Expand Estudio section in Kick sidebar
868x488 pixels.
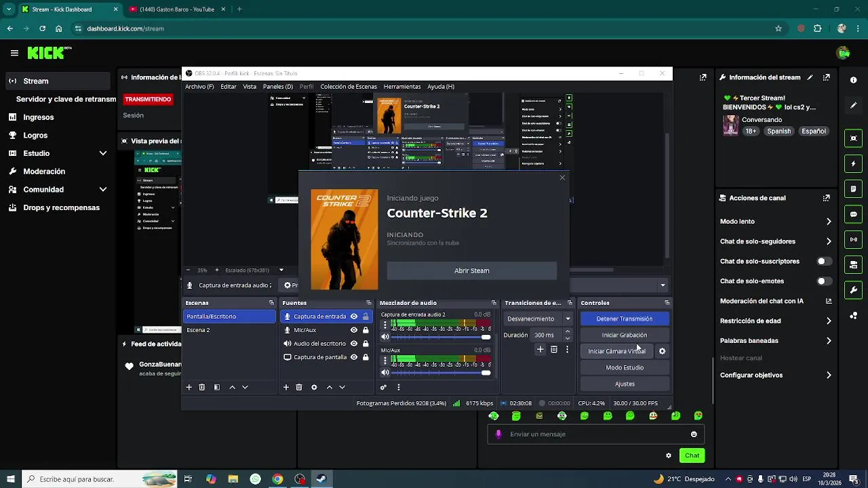(103, 153)
